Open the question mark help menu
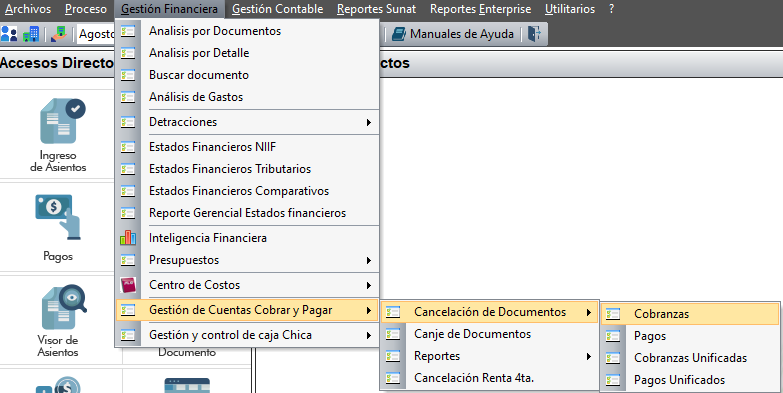783x393 pixels. (611, 9)
